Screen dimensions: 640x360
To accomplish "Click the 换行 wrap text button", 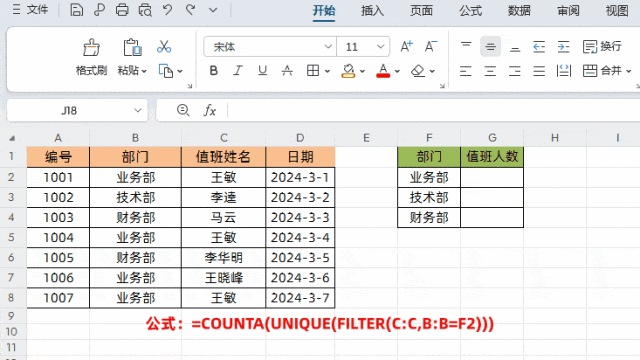I will 602,47.
